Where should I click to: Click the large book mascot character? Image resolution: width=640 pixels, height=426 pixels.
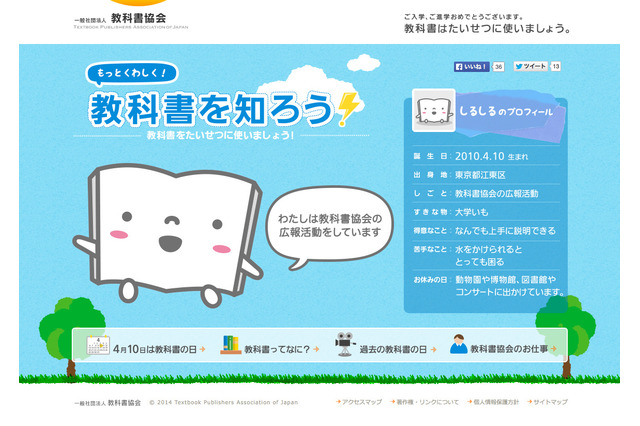[167, 235]
